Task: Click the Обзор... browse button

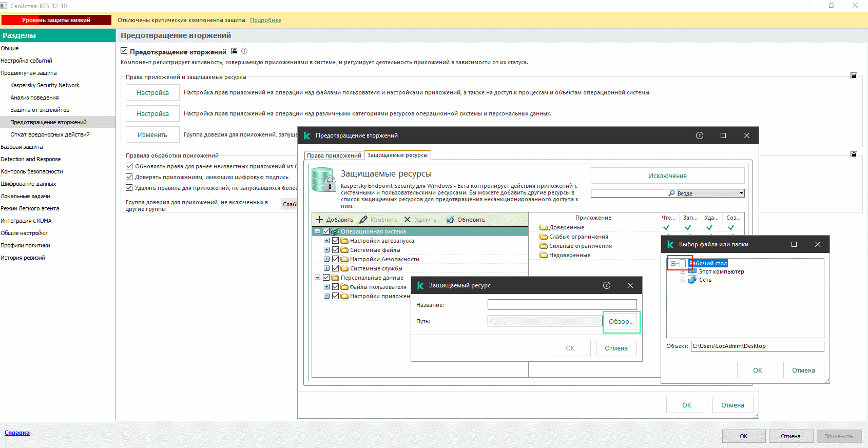Action: click(621, 322)
